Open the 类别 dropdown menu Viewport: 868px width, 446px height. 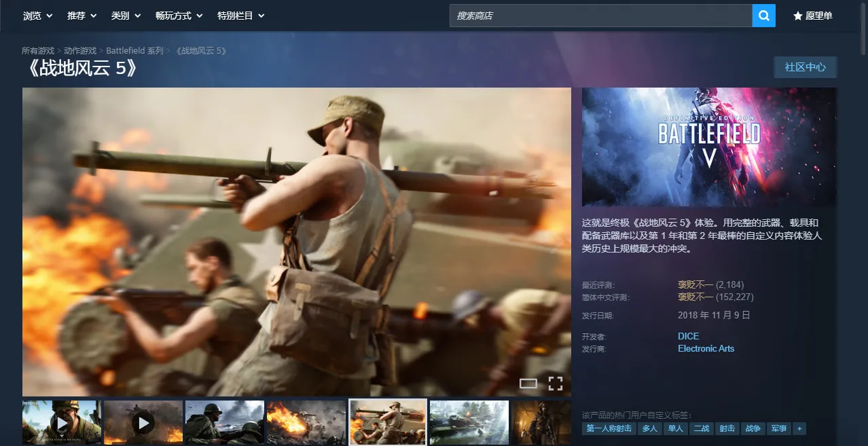(126, 16)
